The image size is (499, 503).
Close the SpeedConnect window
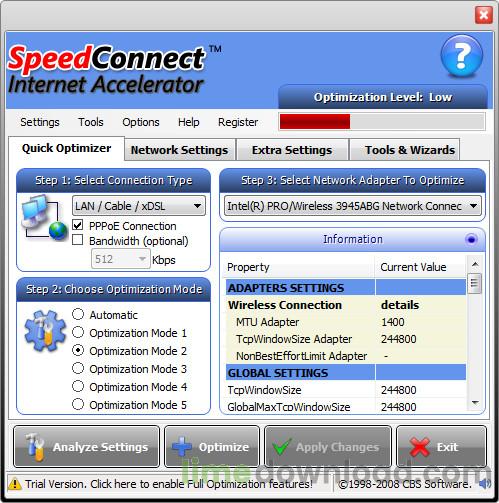click(x=484, y=15)
